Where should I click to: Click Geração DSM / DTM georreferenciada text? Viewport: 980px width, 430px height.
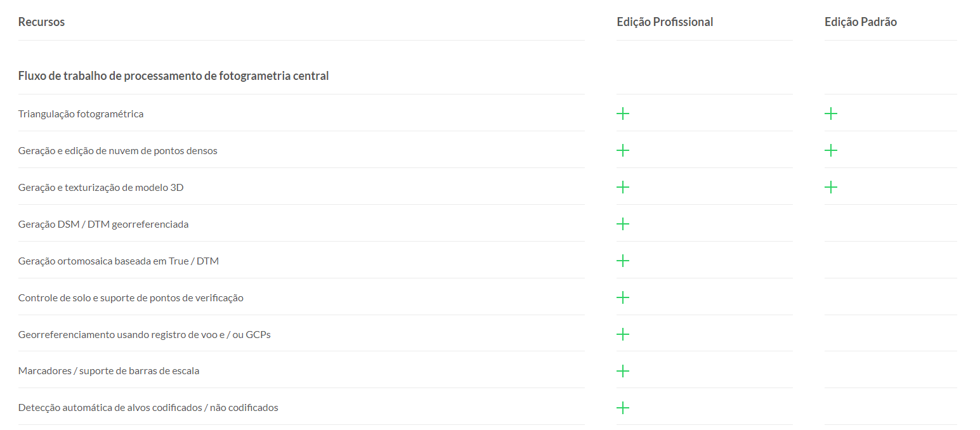click(x=103, y=225)
